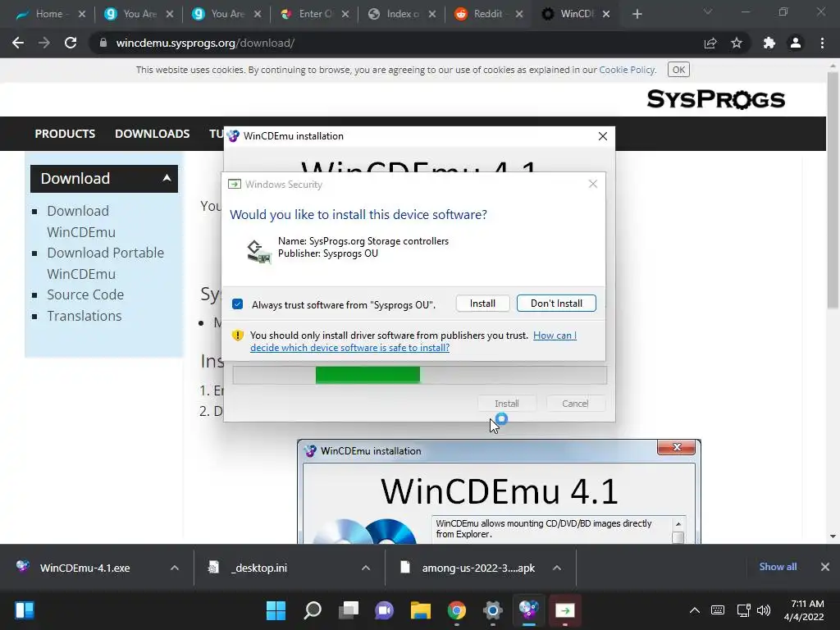Screen dimensions: 840x630
Task: Switch to Windows Security taskbar icon
Action: coord(564,610)
